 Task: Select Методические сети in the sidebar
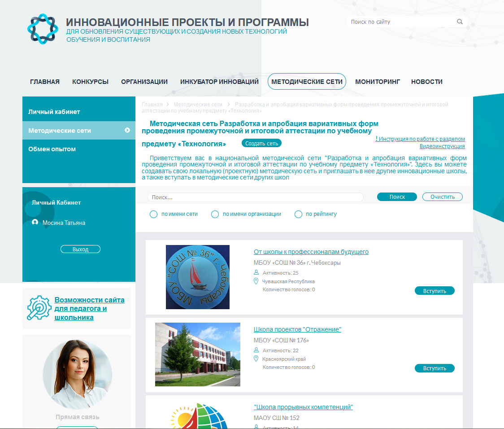79,130
